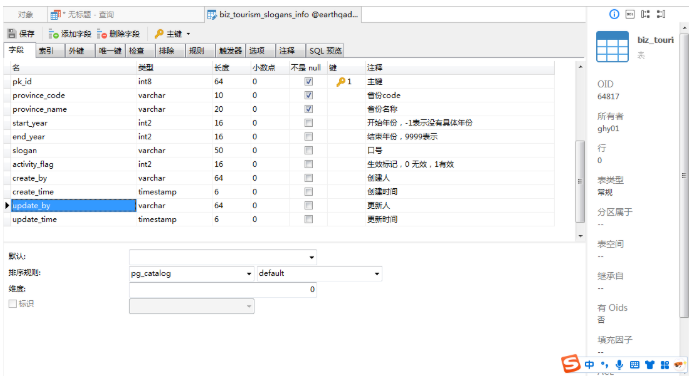Viewport: 693px width, 391px height.
Task: Check Not null for end_year
Action: click(308, 137)
